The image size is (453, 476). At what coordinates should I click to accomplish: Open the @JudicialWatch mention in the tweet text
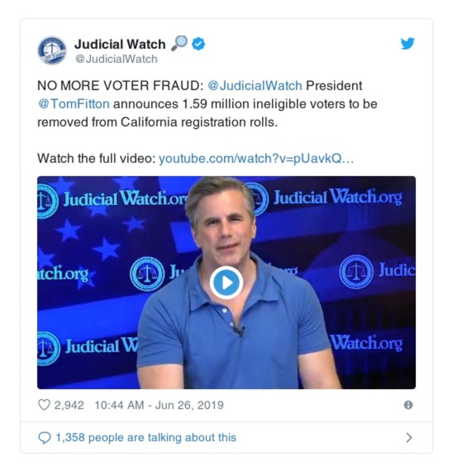click(x=255, y=86)
